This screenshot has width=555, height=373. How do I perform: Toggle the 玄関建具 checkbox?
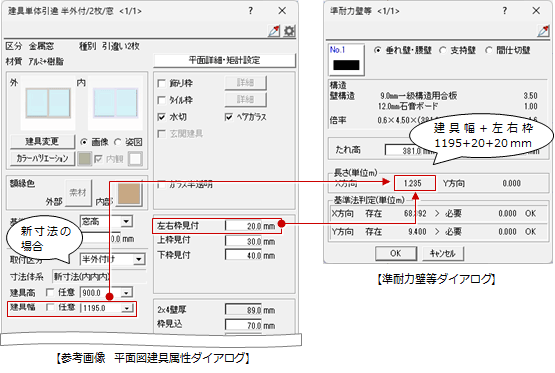161,134
